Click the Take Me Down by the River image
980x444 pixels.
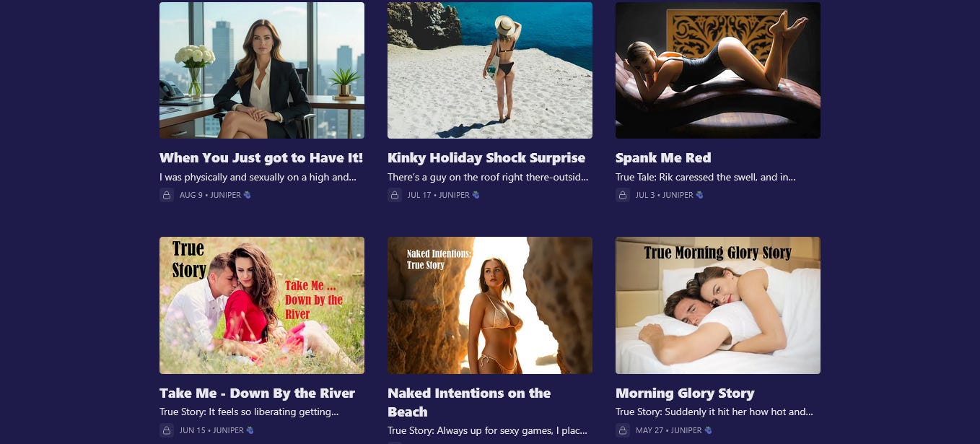(x=262, y=305)
